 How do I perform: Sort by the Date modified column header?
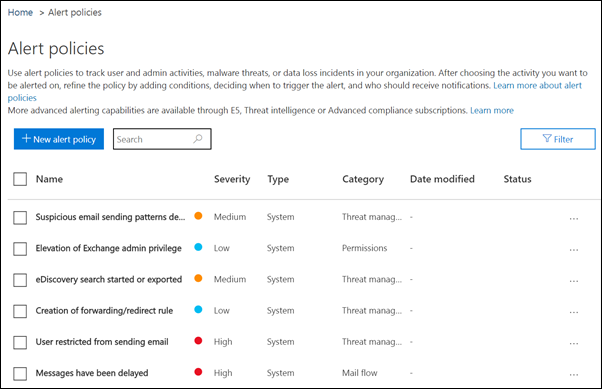click(x=442, y=179)
